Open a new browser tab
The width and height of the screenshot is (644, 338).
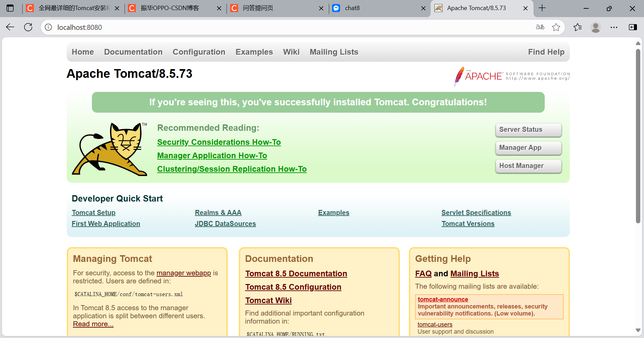coord(542,8)
